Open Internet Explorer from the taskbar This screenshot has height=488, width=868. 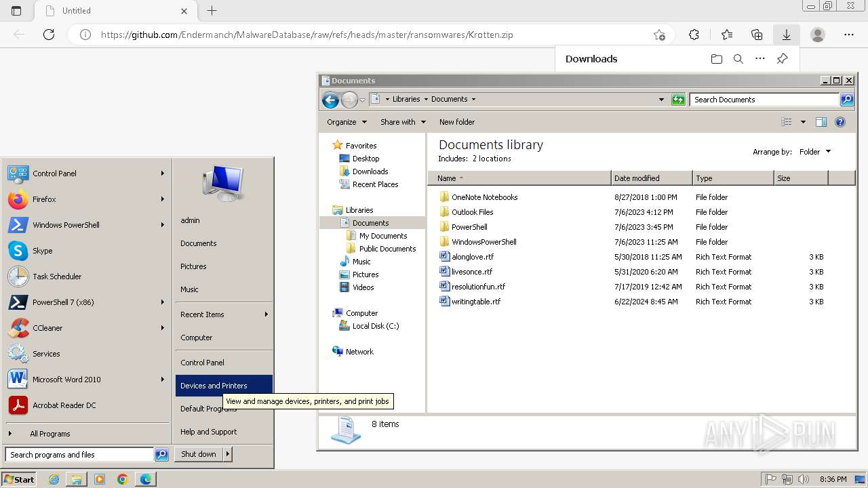(x=54, y=479)
